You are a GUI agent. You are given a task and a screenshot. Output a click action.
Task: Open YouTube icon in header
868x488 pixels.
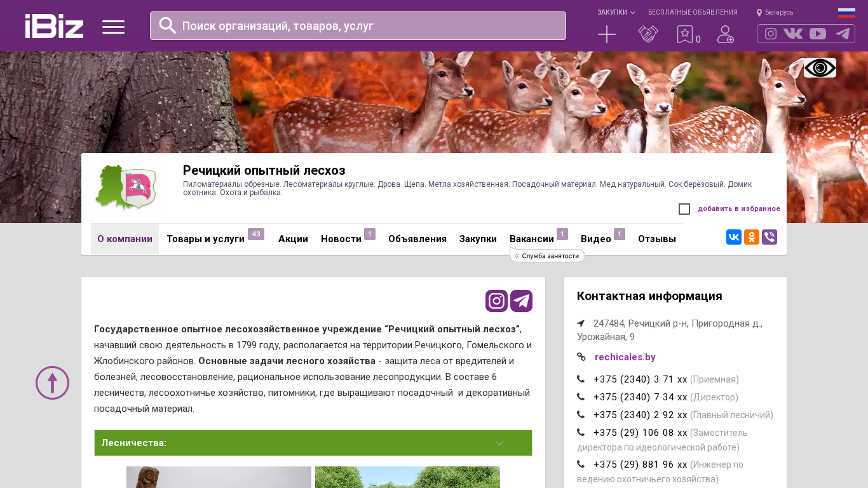(818, 34)
